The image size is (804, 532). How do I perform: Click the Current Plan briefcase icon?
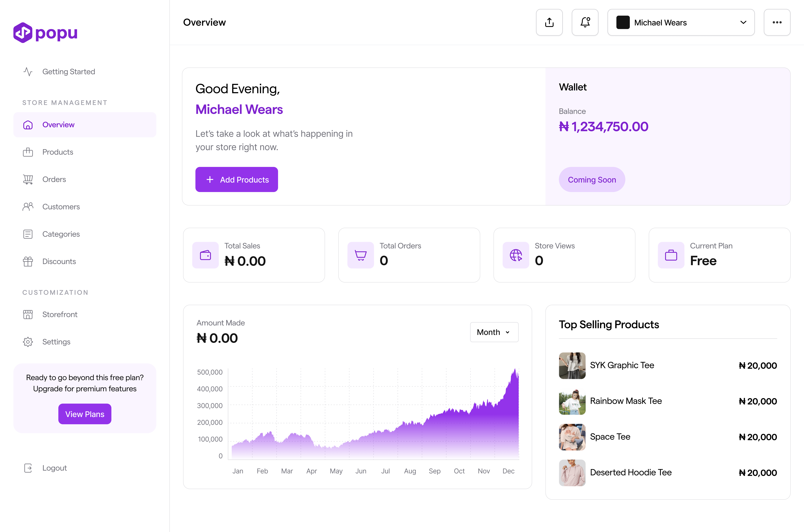671,255
